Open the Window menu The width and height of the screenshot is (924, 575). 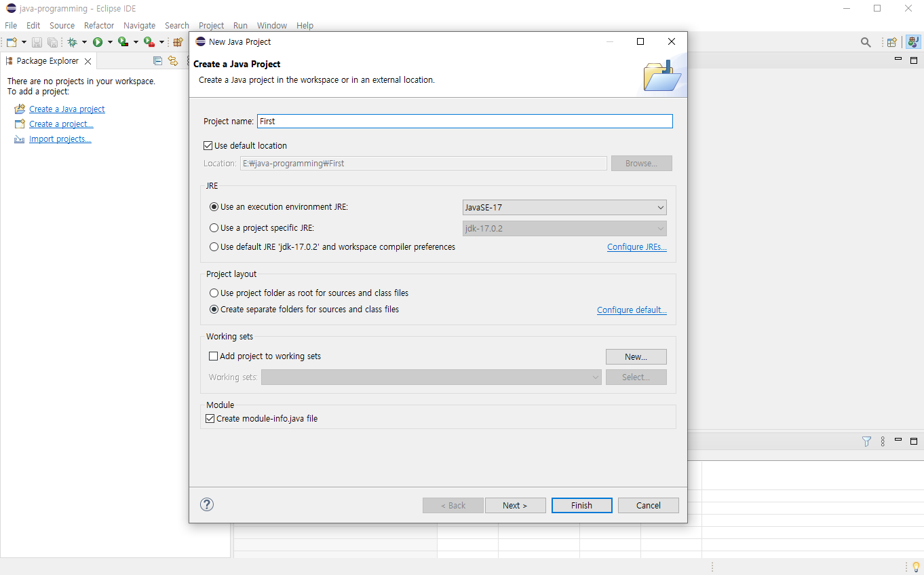pyautogui.click(x=272, y=25)
